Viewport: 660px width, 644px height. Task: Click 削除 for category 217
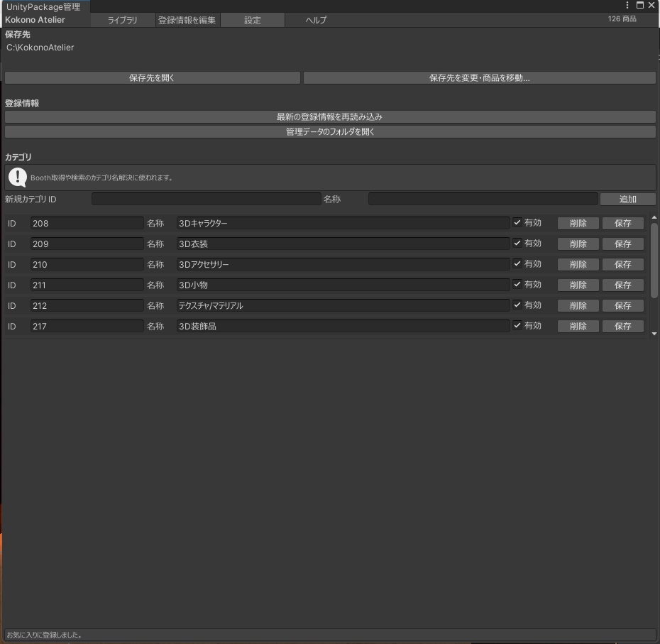pos(578,327)
